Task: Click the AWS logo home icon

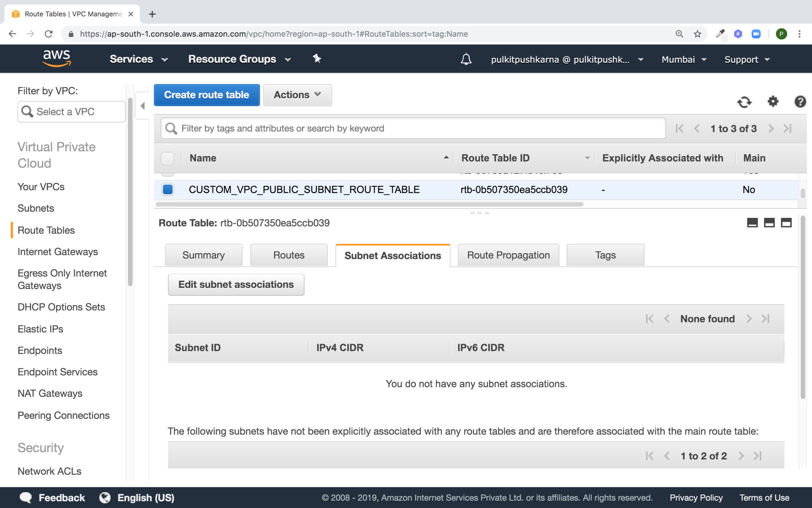Action: tap(57, 58)
